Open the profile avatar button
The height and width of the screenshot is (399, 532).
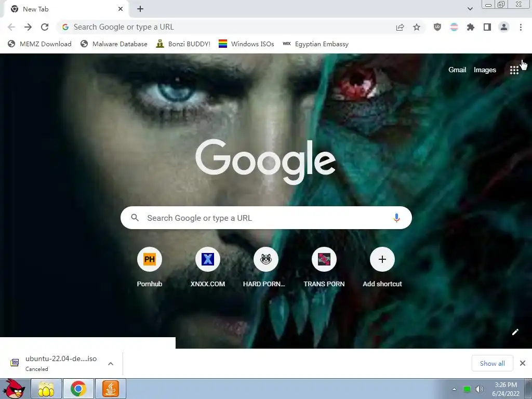click(504, 27)
